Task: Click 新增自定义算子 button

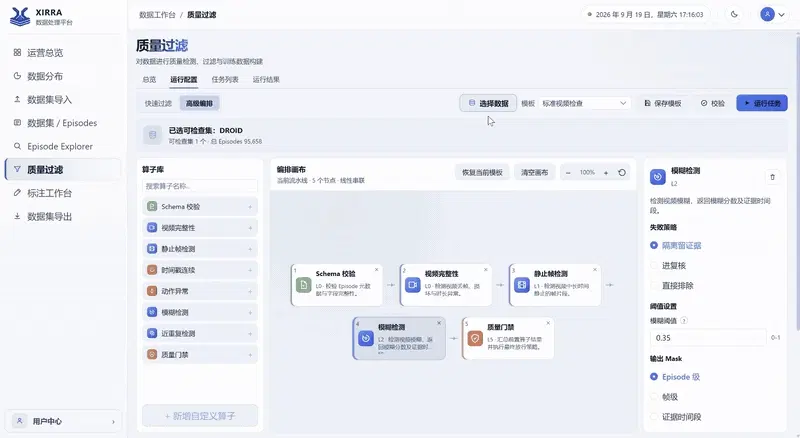Action: (199, 416)
